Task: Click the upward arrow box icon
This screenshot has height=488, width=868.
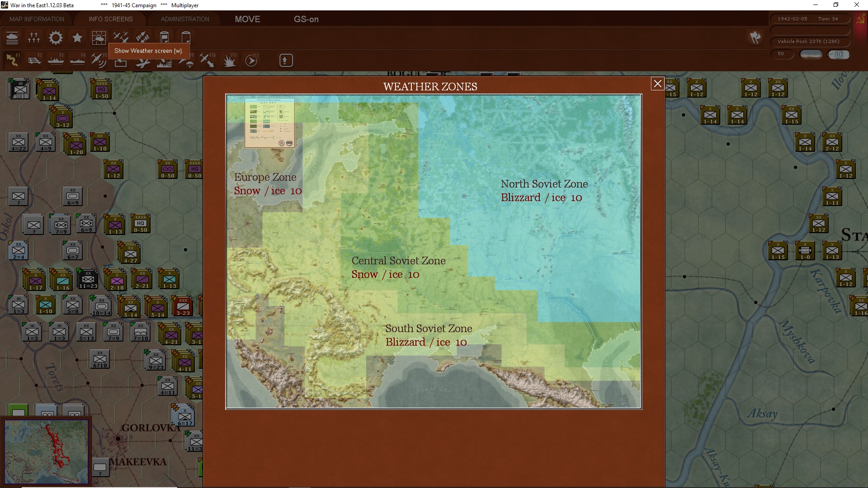Action: pyautogui.click(x=286, y=60)
